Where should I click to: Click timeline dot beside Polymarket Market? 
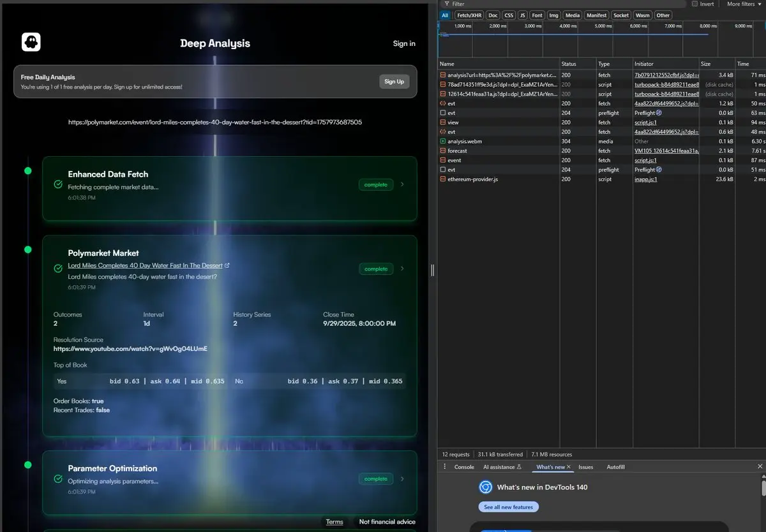[27, 249]
